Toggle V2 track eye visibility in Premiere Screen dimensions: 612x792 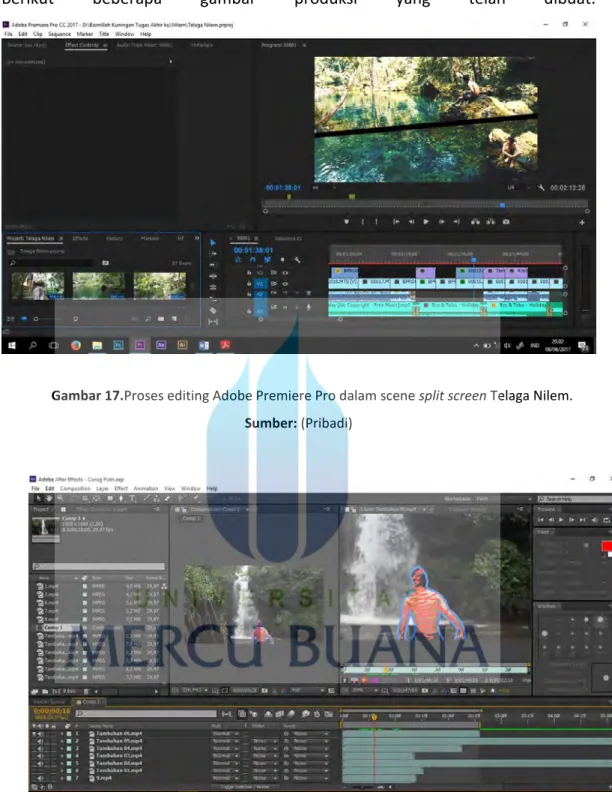pyautogui.click(x=285, y=272)
